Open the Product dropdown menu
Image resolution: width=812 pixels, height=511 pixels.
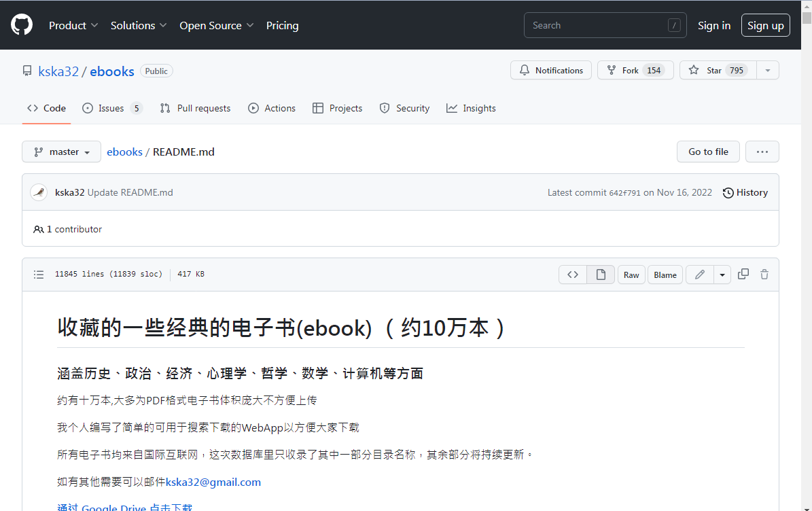[x=73, y=25]
